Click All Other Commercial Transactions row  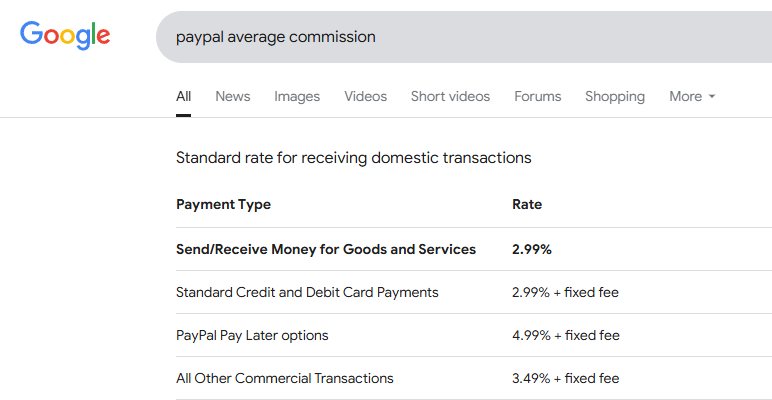tap(285, 378)
